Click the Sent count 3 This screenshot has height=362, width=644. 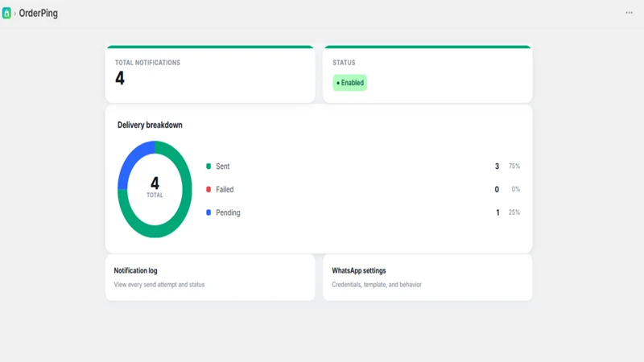click(497, 167)
